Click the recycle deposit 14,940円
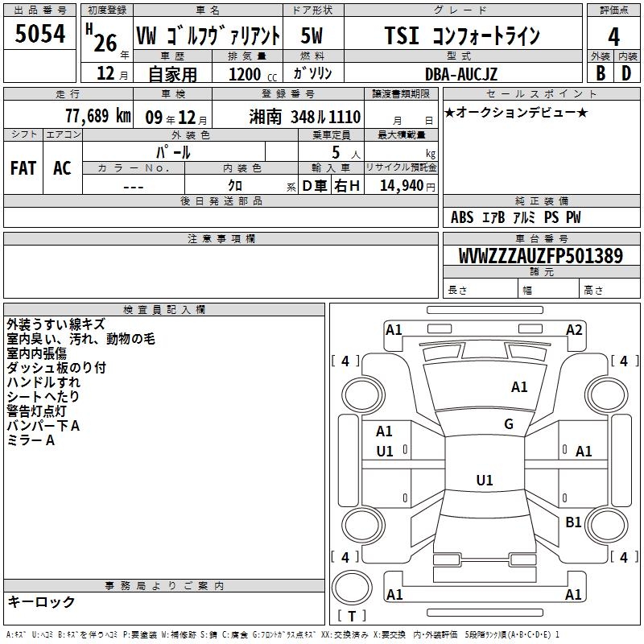 pyautogui.click(x=407, y=186)
